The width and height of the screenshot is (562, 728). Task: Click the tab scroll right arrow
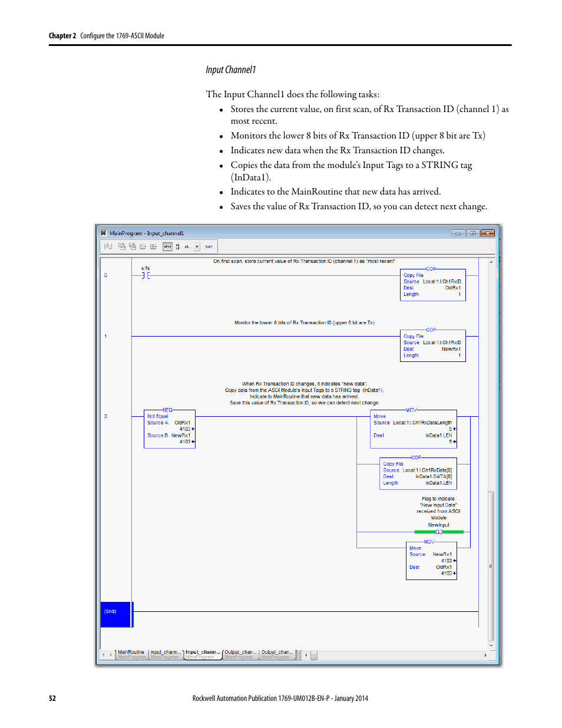point(111,654)
